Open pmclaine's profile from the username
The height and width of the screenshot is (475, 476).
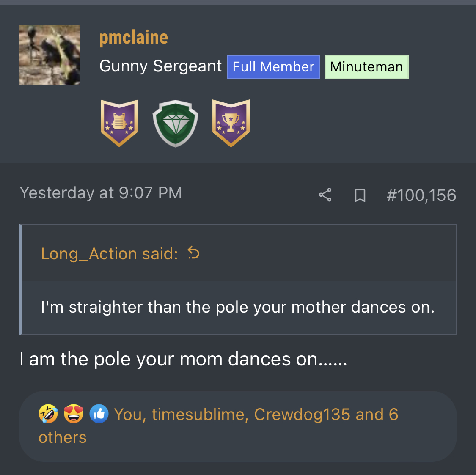(134, 37)
